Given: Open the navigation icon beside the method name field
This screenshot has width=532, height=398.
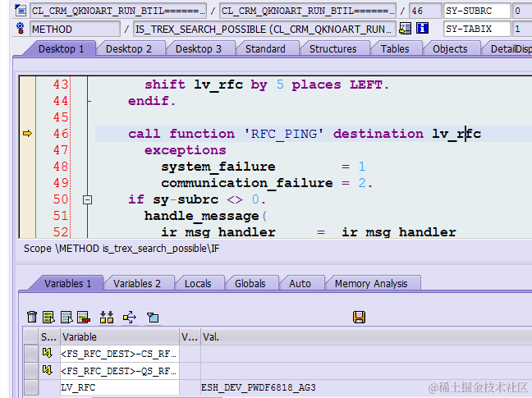Looking at the screenshot, I should point(405,29).
